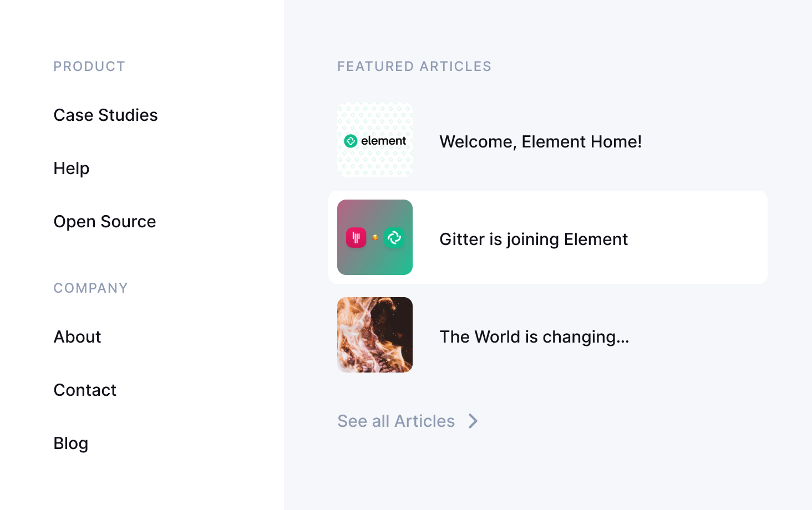
Task: Click the COMPANY section heading
Action: click(x=90, y=288)
